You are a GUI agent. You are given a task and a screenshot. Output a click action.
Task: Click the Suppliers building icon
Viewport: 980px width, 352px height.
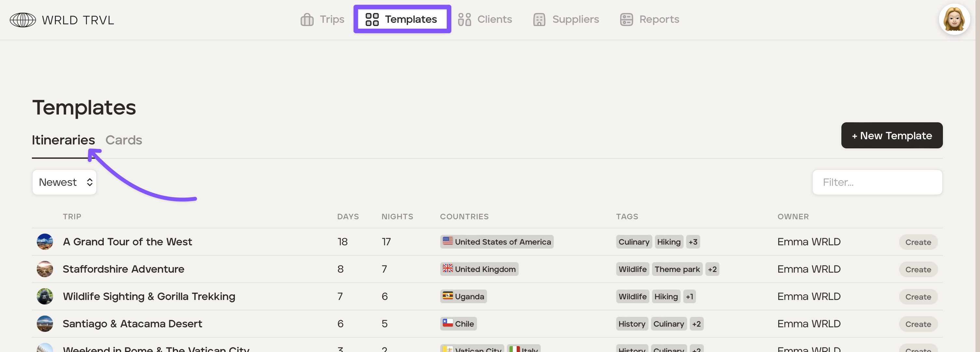click(x=539, y=20)
